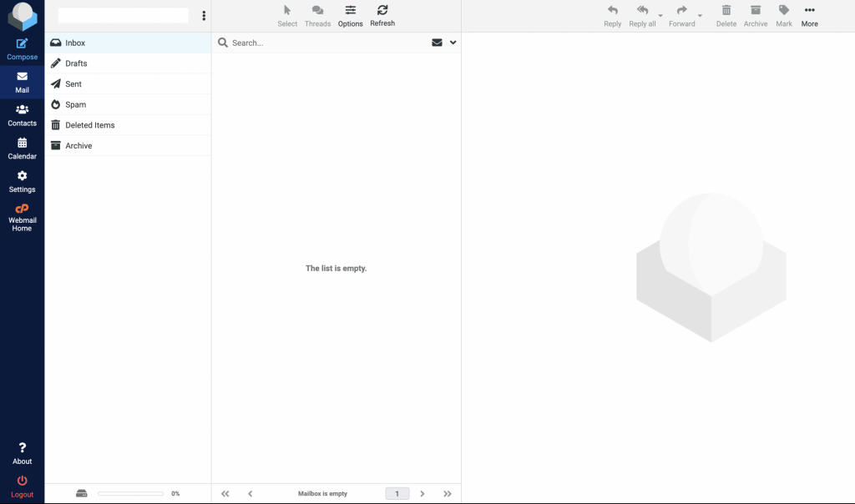Reply to the selected message
The height and width of the screenshot is (504, 855).
click(x=612, y=15)
